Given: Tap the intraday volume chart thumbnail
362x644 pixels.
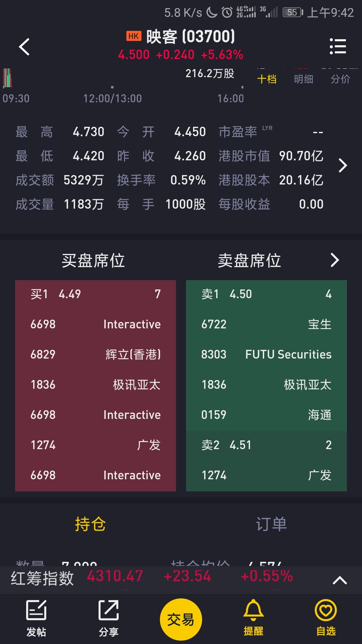Looking at the screenshot, I should (x=8, y=78).
